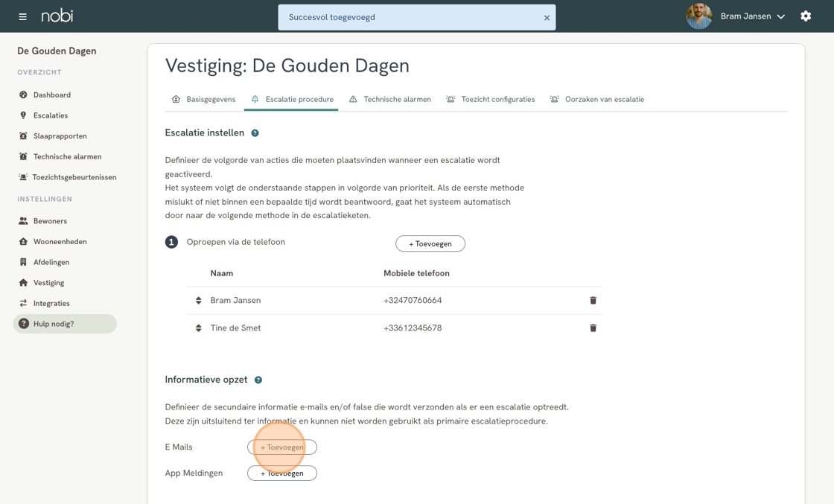Delete Bram Jansen from phone list
834x504 pixels.
tap(593, 301)
